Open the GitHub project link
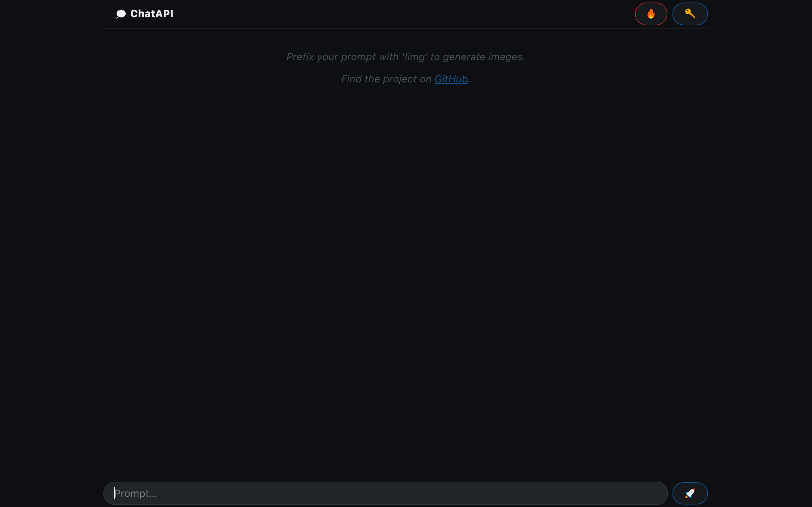 point(451,79)
